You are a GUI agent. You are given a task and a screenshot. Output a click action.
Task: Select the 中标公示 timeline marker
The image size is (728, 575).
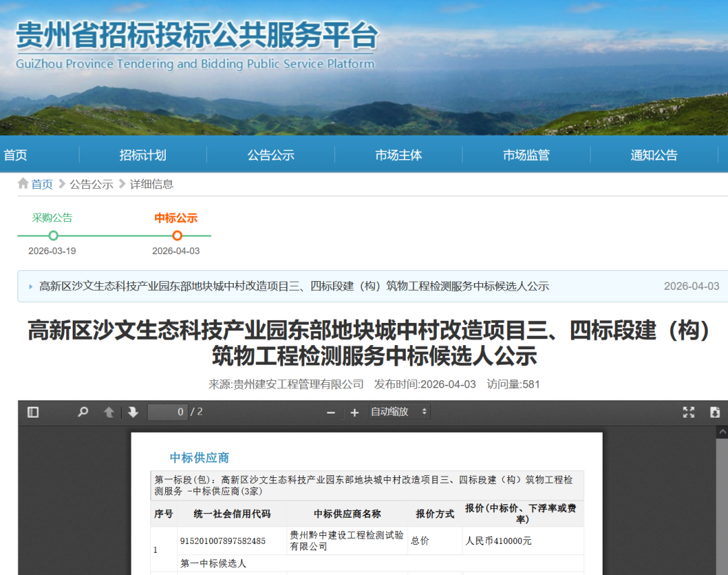(177, 235)
